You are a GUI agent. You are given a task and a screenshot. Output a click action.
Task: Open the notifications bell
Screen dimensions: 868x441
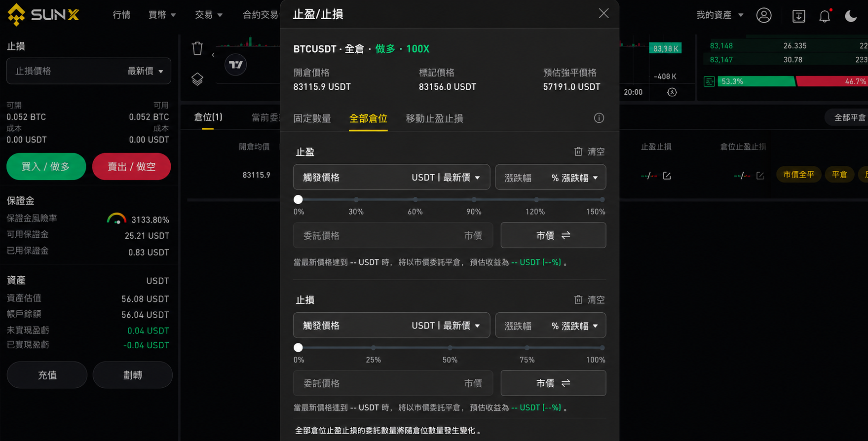(x=825, y=16)
